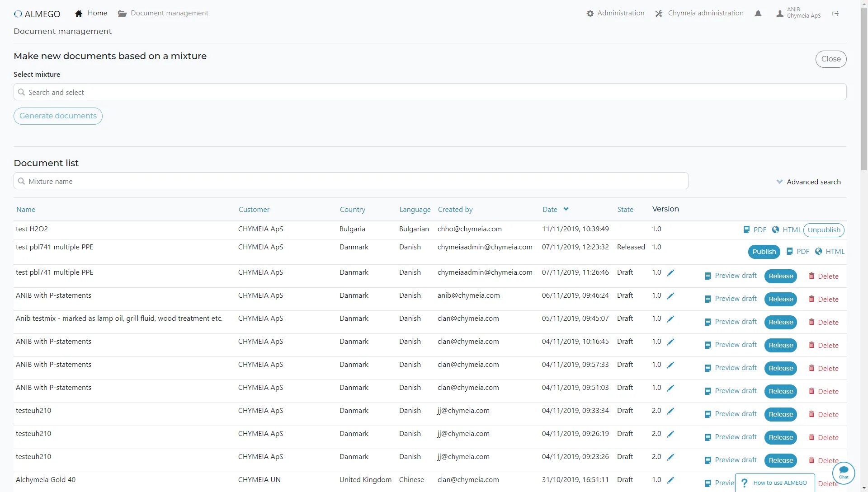Viewport: 868px width, 492px height.
Task: Click the Select mixture search field
Action: [430, 92]
